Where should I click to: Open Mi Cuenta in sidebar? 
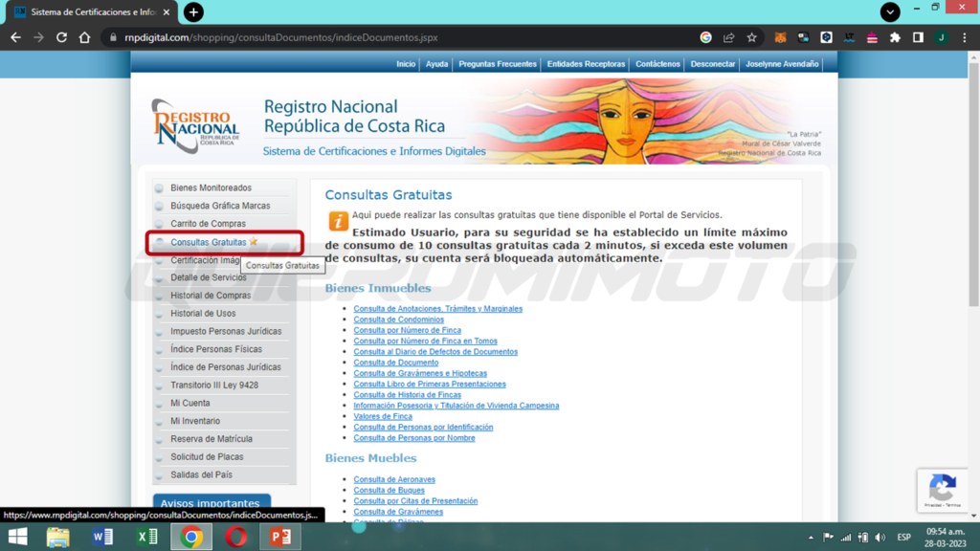[190, 403]
